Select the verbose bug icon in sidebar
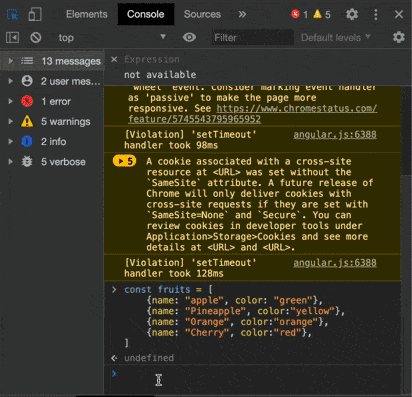 (x=27, y=162)
